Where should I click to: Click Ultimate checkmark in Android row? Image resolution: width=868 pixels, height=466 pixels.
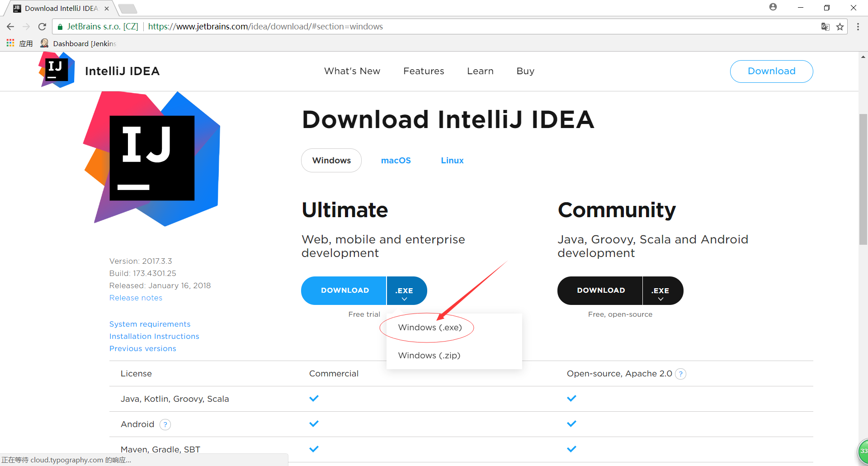(314, 424)
